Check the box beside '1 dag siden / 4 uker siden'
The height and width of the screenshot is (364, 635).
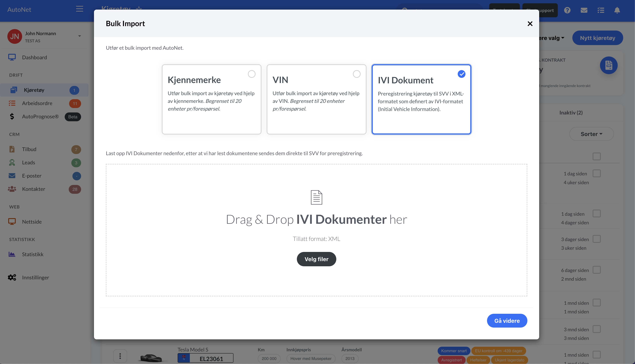(x=596, y=174)
